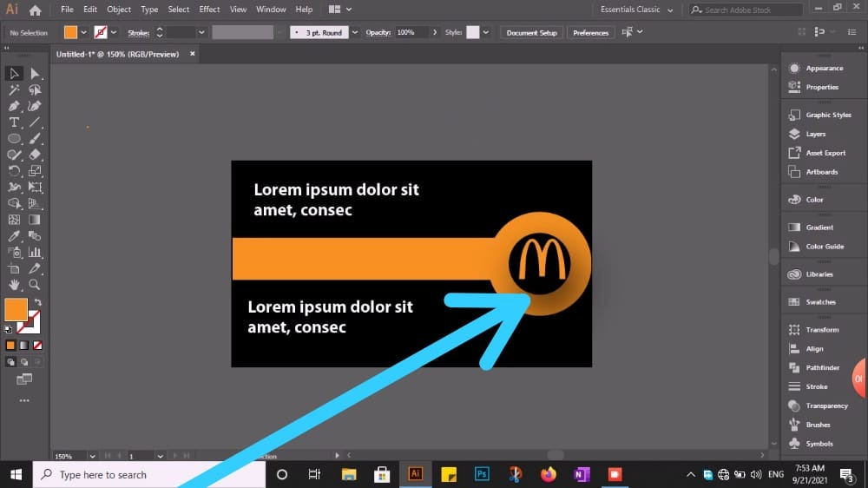Open zoom level 150% dropdown
This screenshot has width=868, height=488.
[93, 456]
